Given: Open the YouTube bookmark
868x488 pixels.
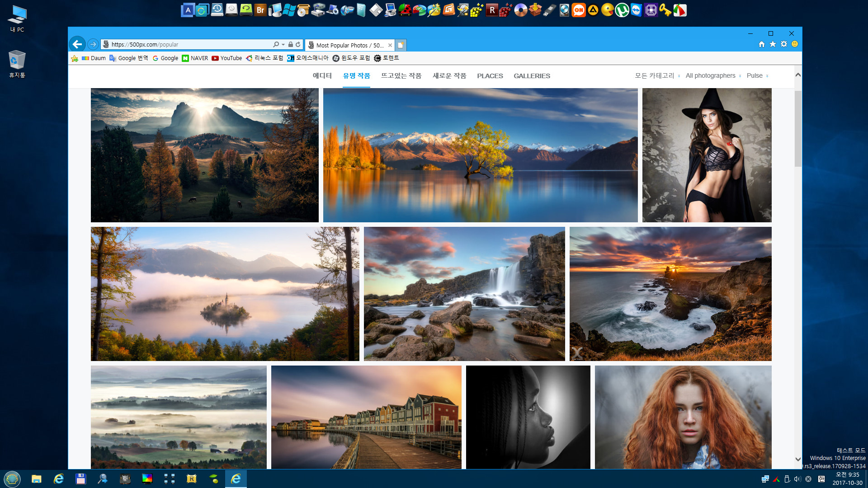Looking at the screenshot, I should [227, 58].
